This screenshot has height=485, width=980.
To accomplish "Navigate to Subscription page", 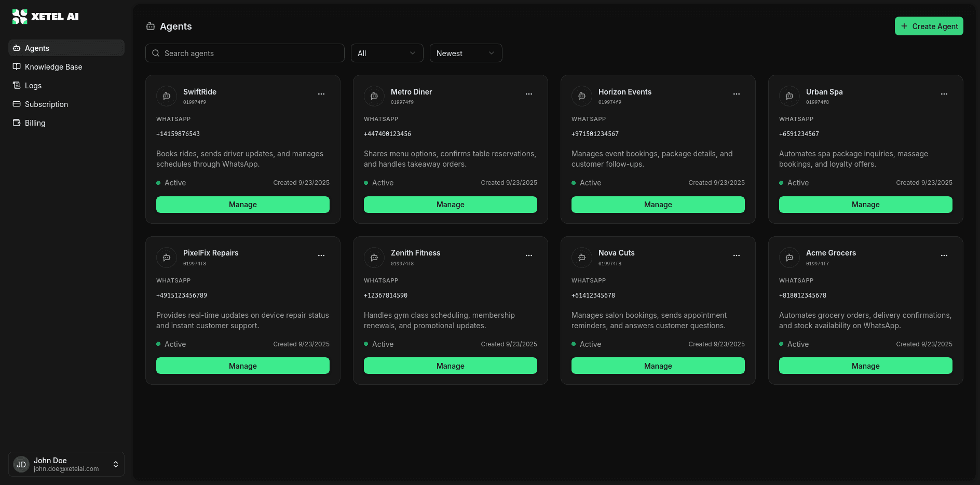I will pos(46,104).
